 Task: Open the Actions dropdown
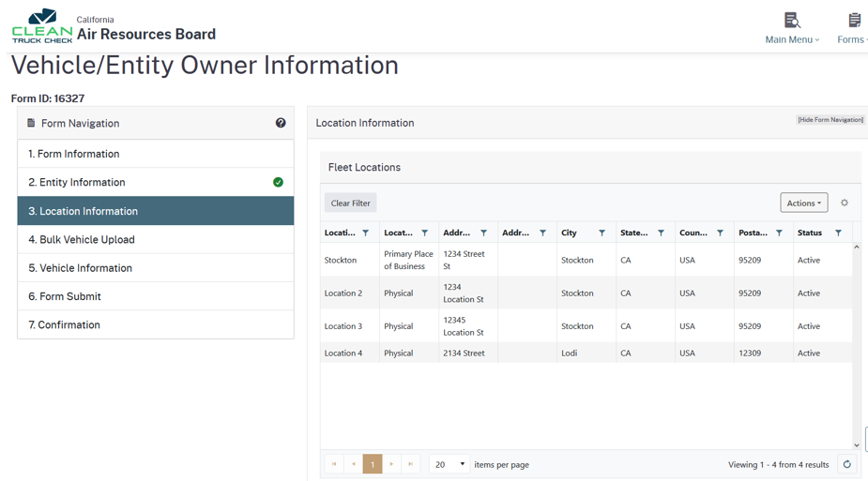click(803, 203)
